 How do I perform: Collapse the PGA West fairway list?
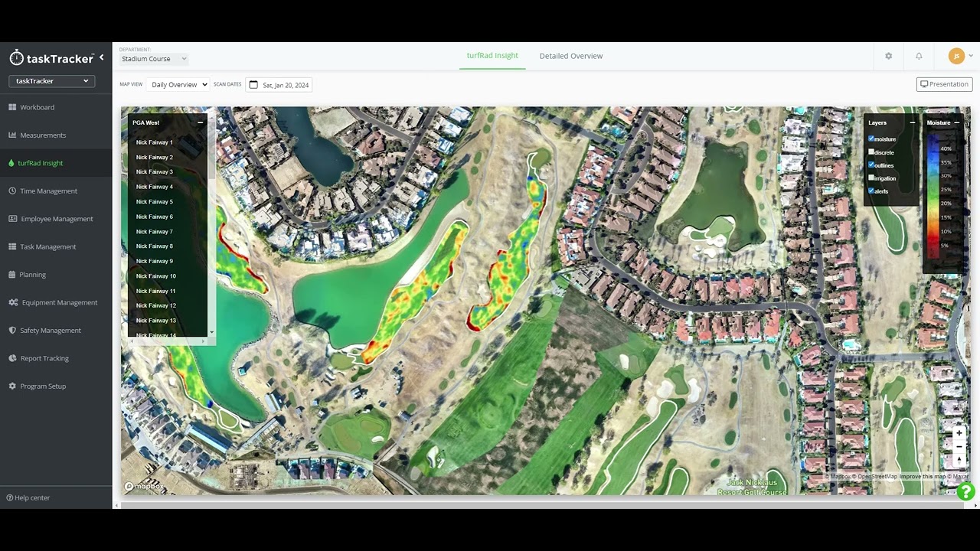(201, 122)
